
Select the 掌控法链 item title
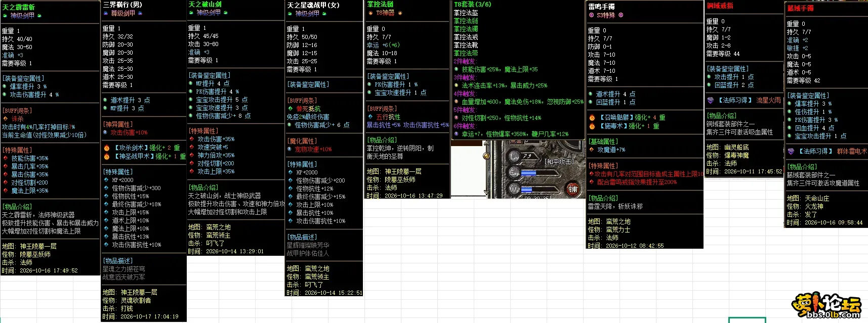380,4
